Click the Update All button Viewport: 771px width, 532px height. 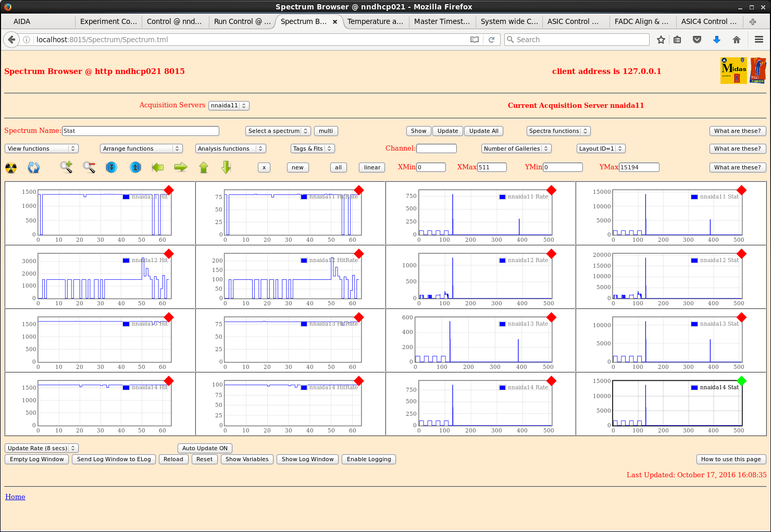pyautogui.click(x=483, y=131)
